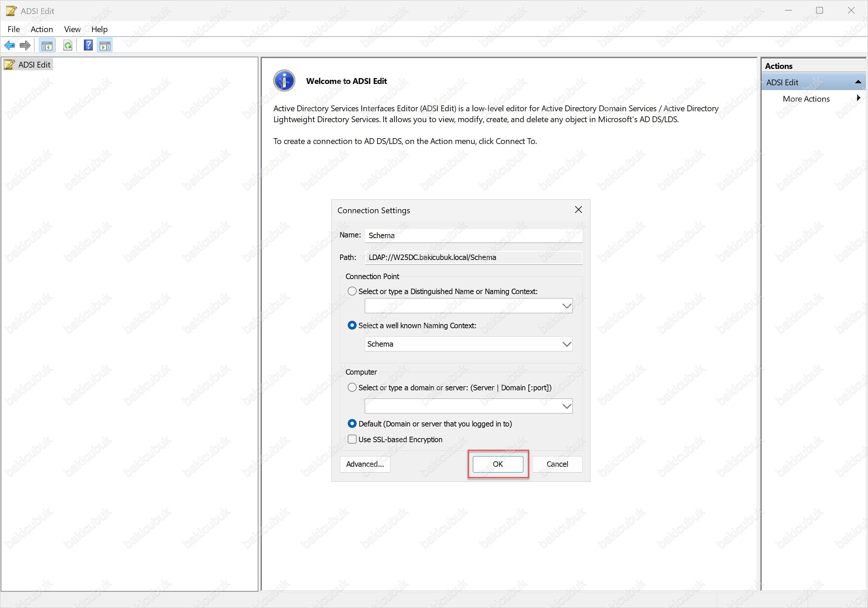The image size is (868, 608).
Task: Click the 'Actions' pane header text
Action: pos(778,66)
